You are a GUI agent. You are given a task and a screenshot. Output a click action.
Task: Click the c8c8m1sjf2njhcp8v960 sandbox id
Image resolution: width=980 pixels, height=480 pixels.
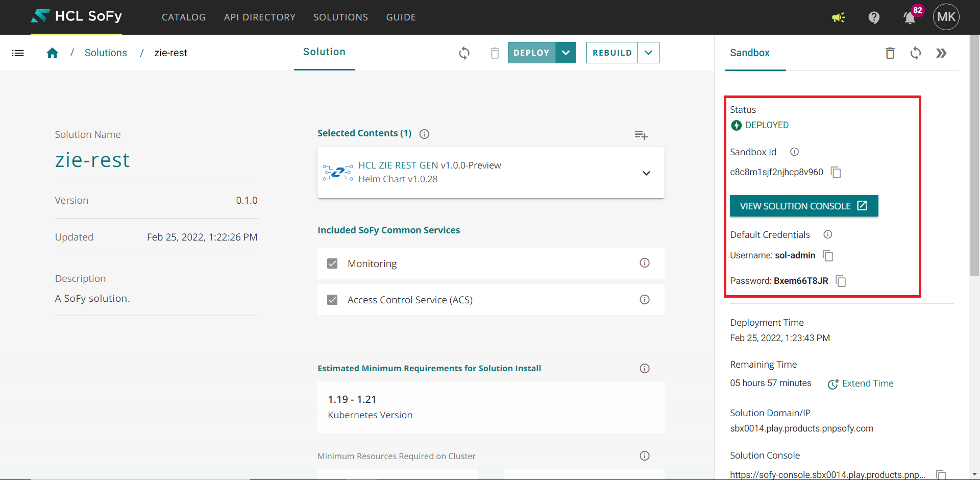[x=776, y=172]
